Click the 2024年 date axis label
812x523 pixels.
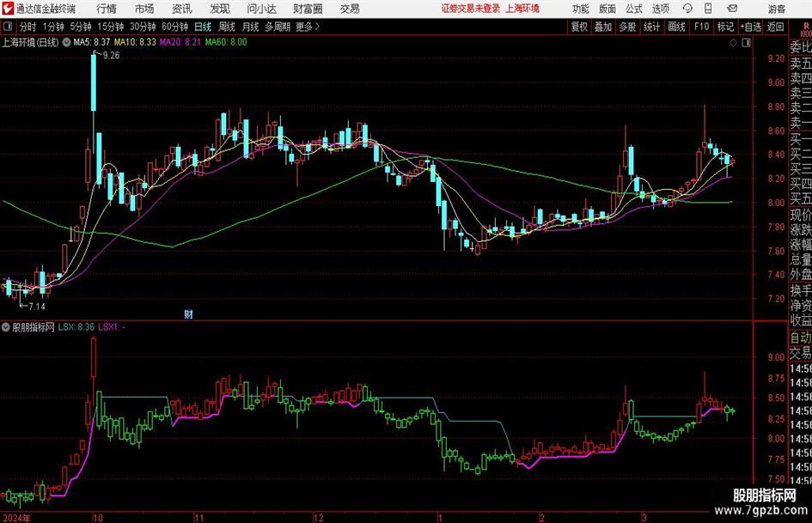(x=16, y=518)
